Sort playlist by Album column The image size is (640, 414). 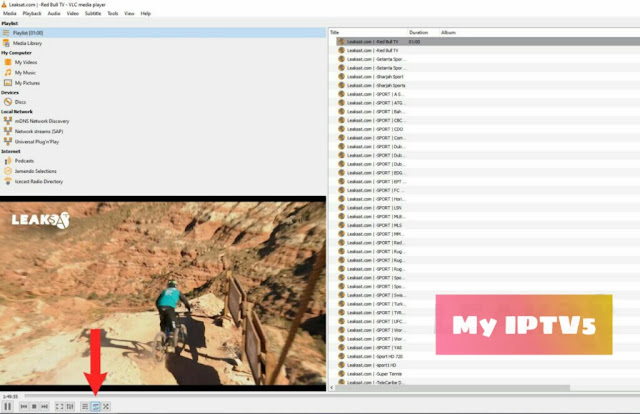449,32
